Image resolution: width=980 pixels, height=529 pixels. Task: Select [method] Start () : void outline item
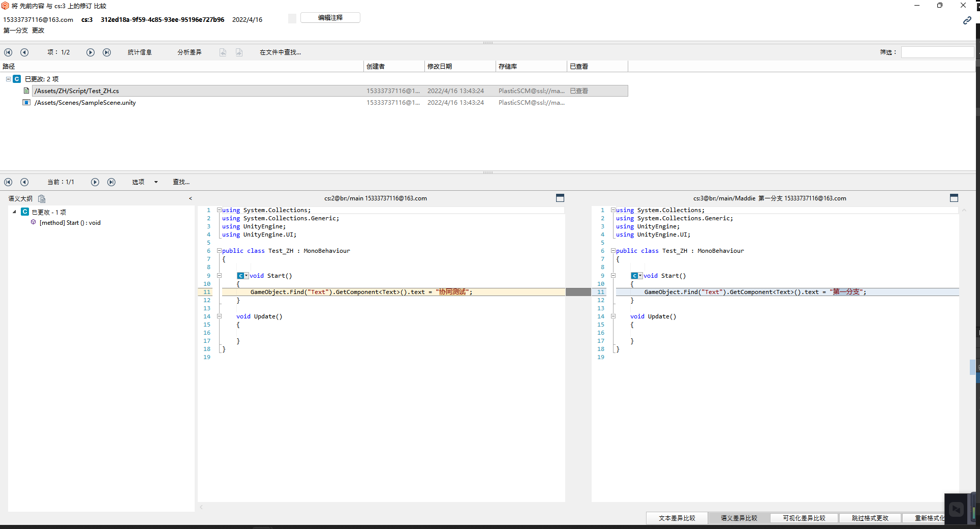tap(70, 222)
